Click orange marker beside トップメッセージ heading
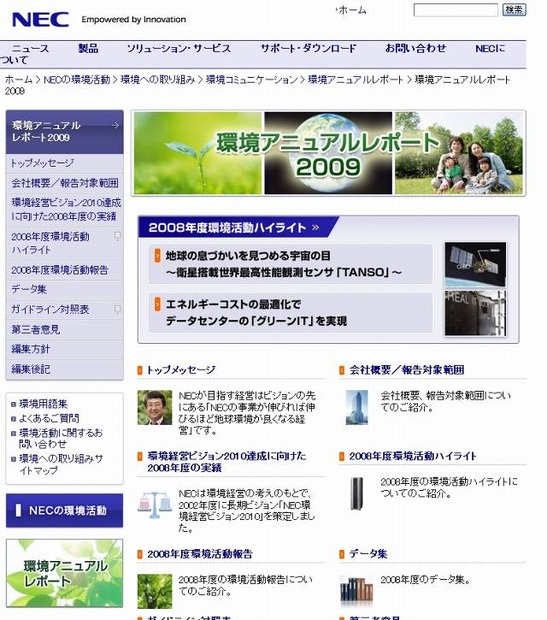 coord(140,370)
